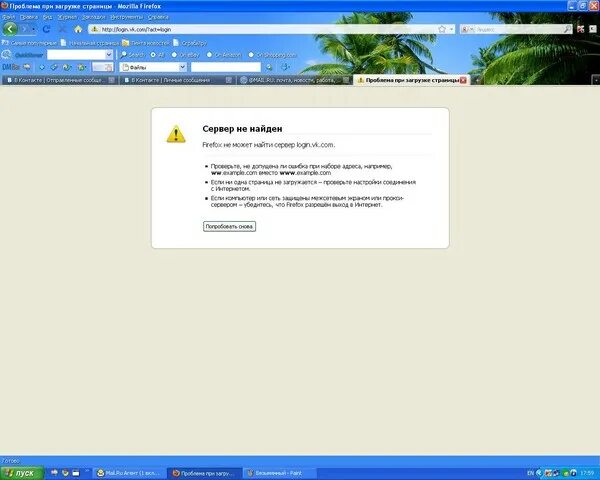
Task: Click the 'Попробовать снова' button
Action: [229, 227]
